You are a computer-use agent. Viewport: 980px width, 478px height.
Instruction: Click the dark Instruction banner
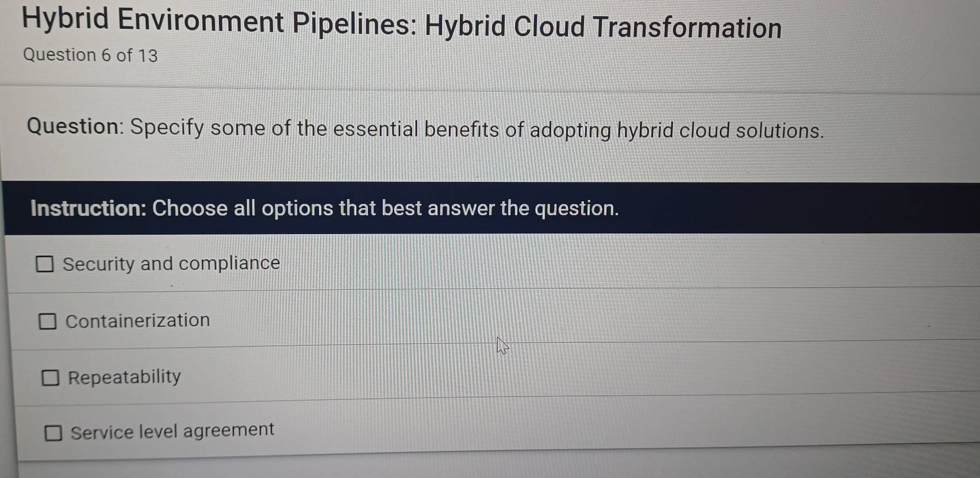(489, 209)
